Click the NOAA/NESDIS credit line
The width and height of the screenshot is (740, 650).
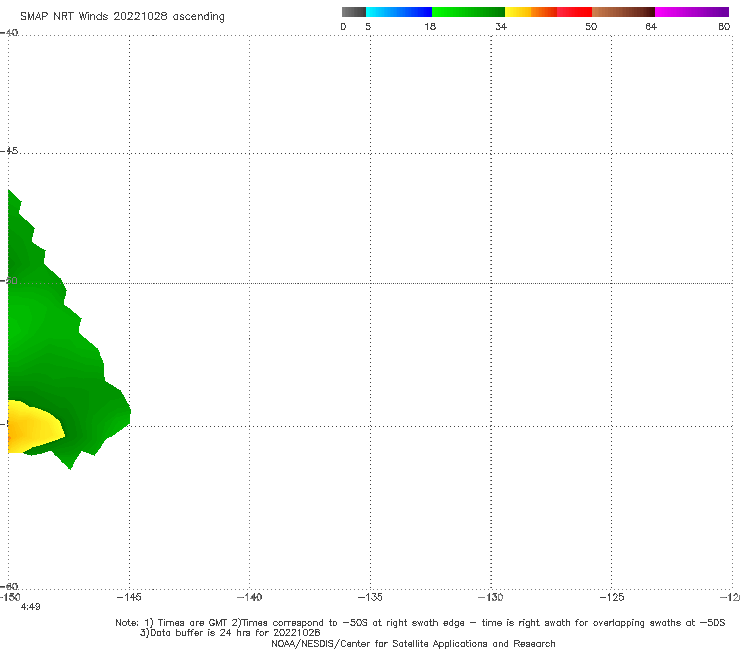coord(413,643)
